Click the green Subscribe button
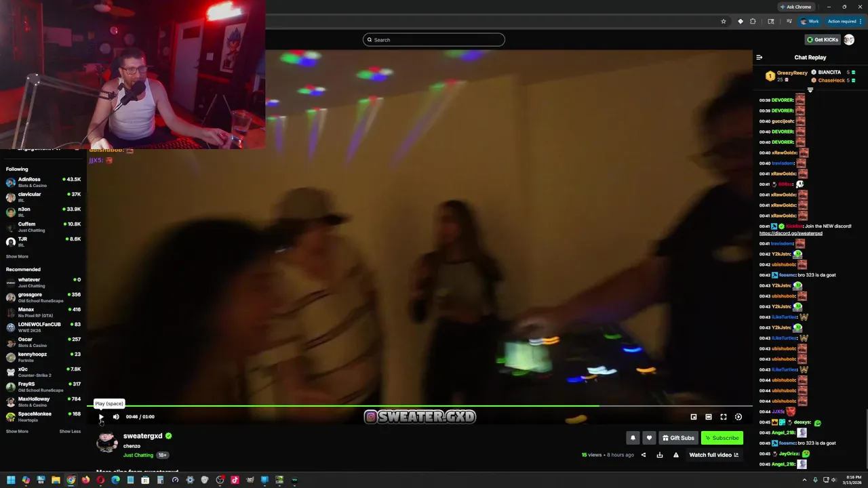Screen dimensions: 868x488 point(722,438)
